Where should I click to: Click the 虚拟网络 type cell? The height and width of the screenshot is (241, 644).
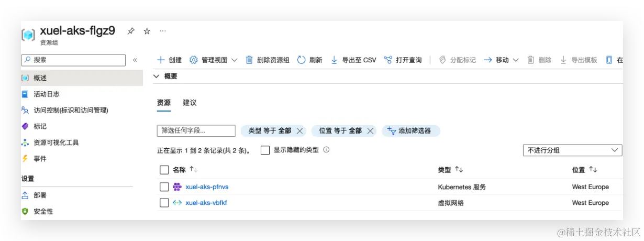451,203
